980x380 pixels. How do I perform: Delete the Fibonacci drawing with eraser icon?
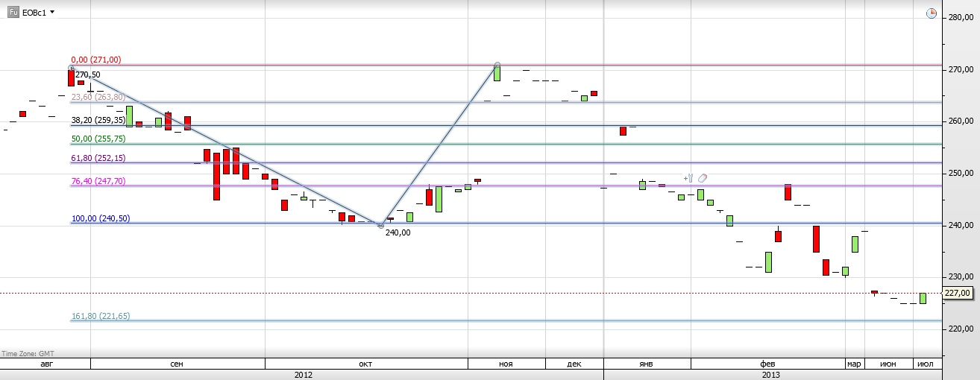(702, 178)
